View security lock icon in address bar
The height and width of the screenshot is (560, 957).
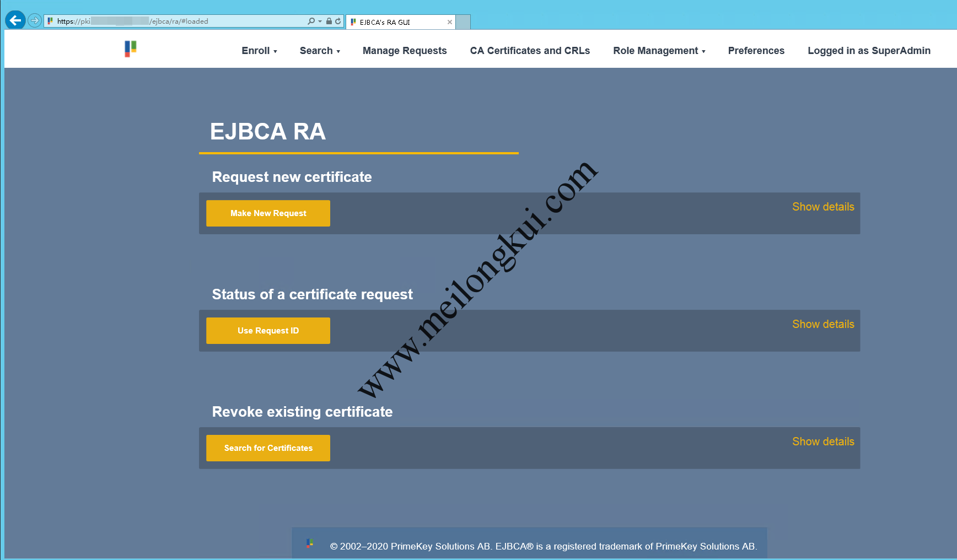point(329,21)
